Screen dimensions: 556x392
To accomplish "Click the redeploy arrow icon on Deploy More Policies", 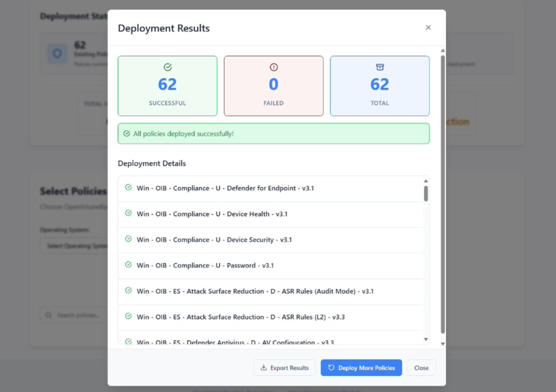I will [330, 367].
